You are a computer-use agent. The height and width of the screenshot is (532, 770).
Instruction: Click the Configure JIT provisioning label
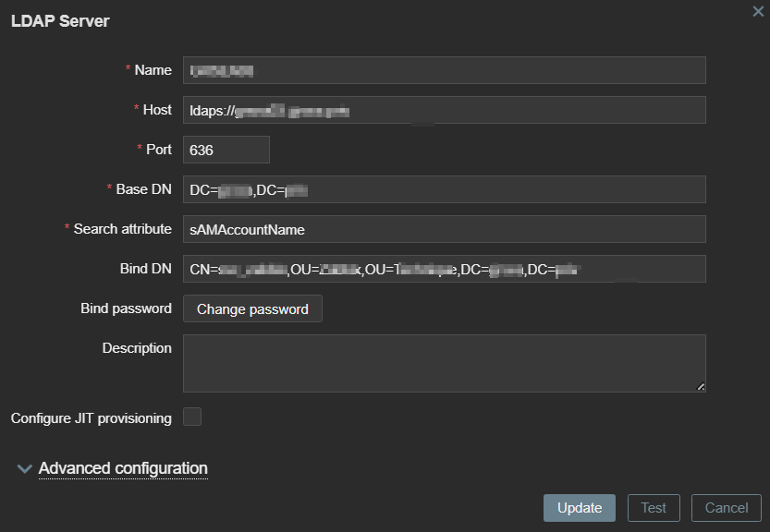[92, 418]
